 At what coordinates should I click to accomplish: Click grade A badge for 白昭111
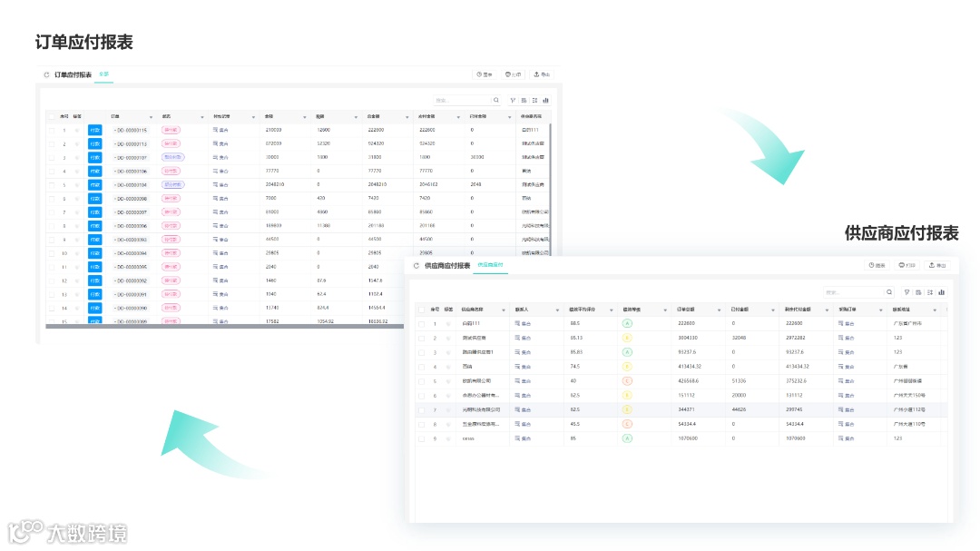point(627,323)
